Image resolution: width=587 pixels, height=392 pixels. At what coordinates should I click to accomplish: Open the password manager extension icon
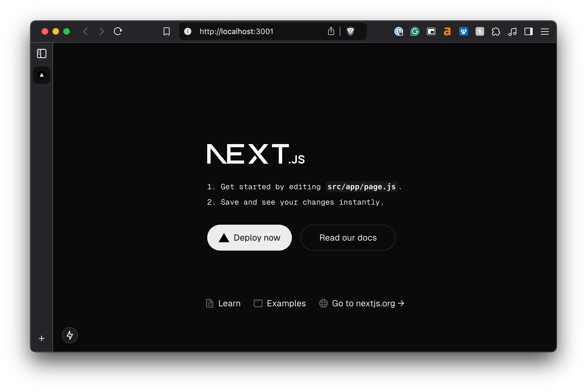pyautogui.click(x=399, y=31)
